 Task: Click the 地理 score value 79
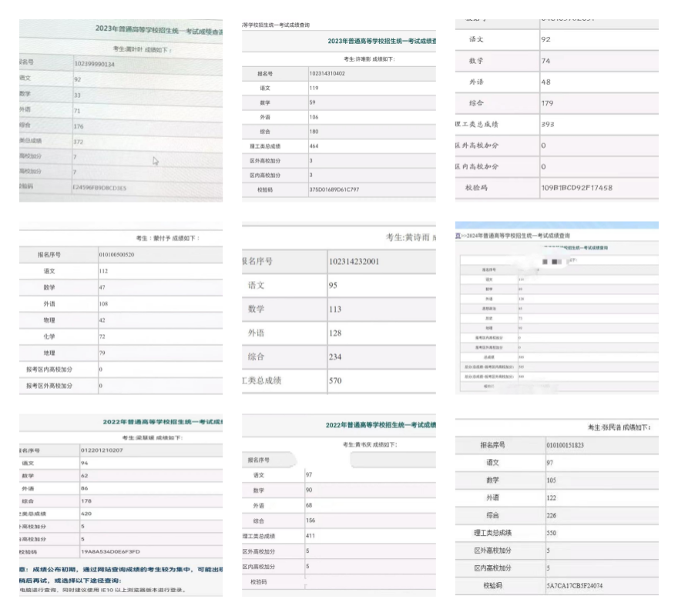[102, 353]
